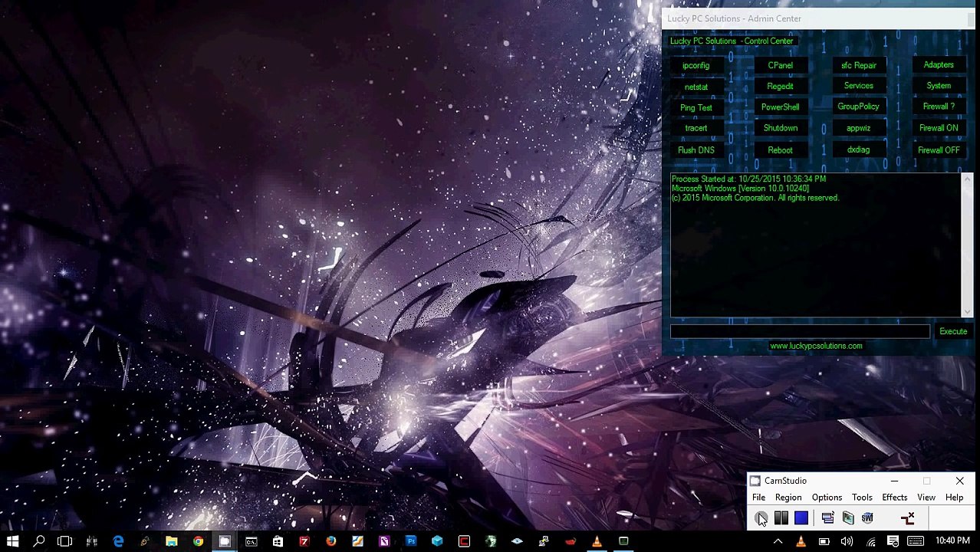
Task: Open the red 7 icon on the taskbar
Action: coord(304,541)
